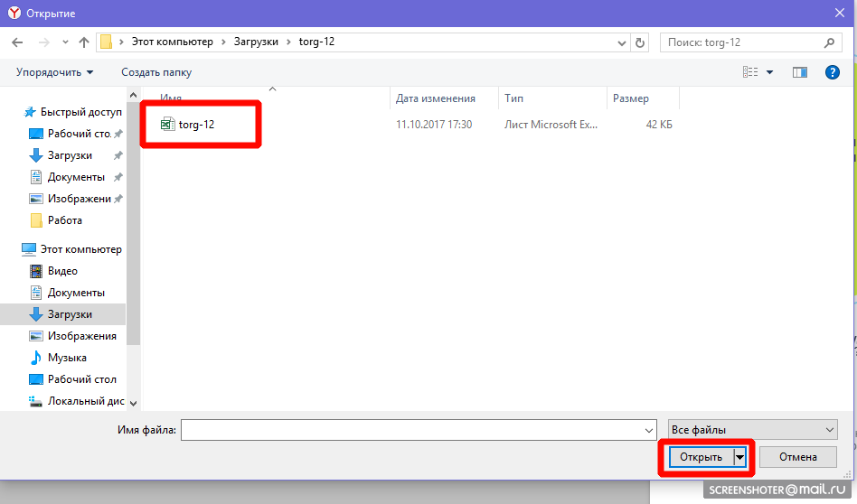Click the Back navigation arrow
The image size is (857, 504).
pyautogui.click(x=17, y=42)
